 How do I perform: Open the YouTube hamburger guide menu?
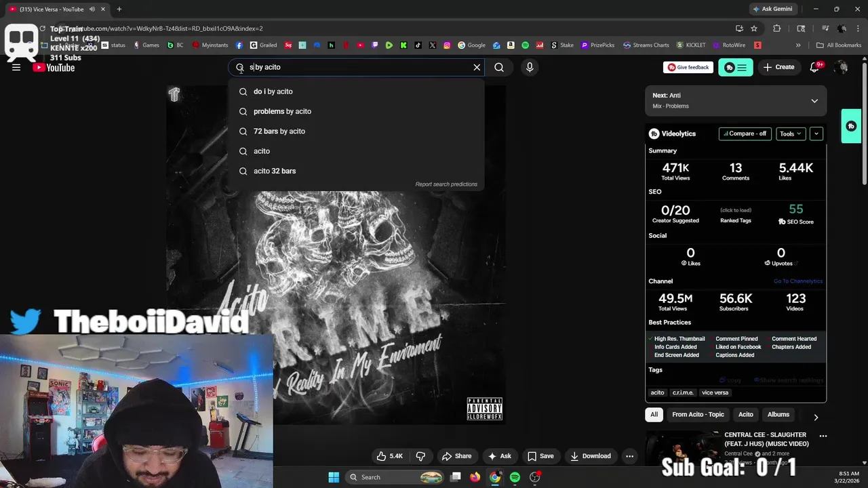[16, 67]
